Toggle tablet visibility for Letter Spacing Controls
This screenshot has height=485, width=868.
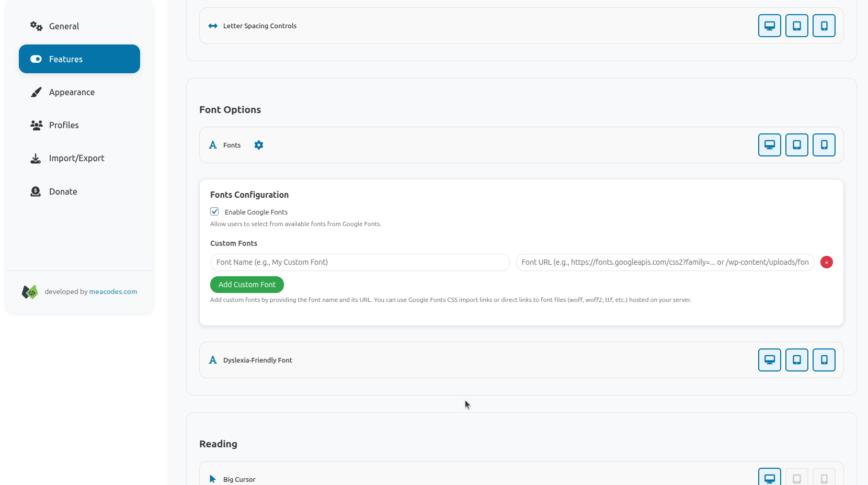(x=796, y=26)
